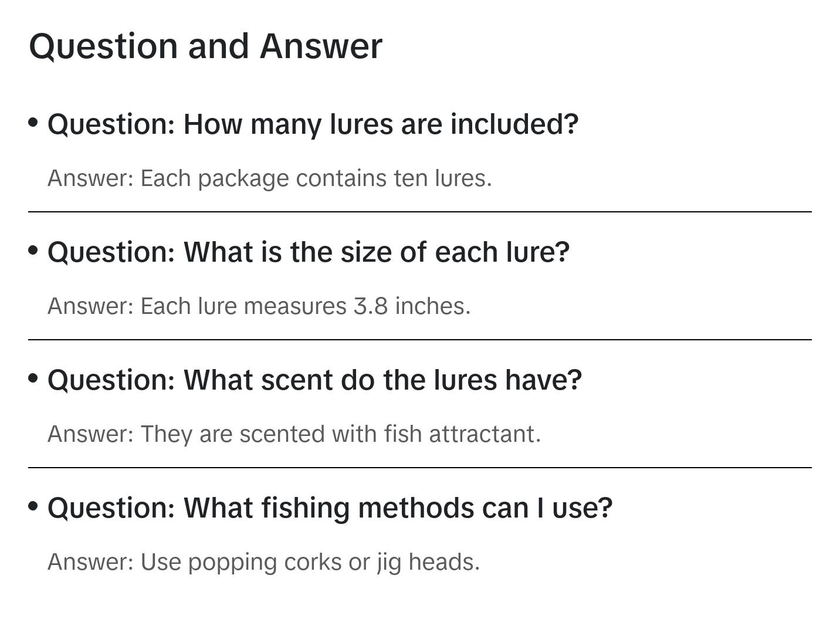Select the "What is the size of each lure?" question
This screenshot has height=629, width=840.
[309, 252]
